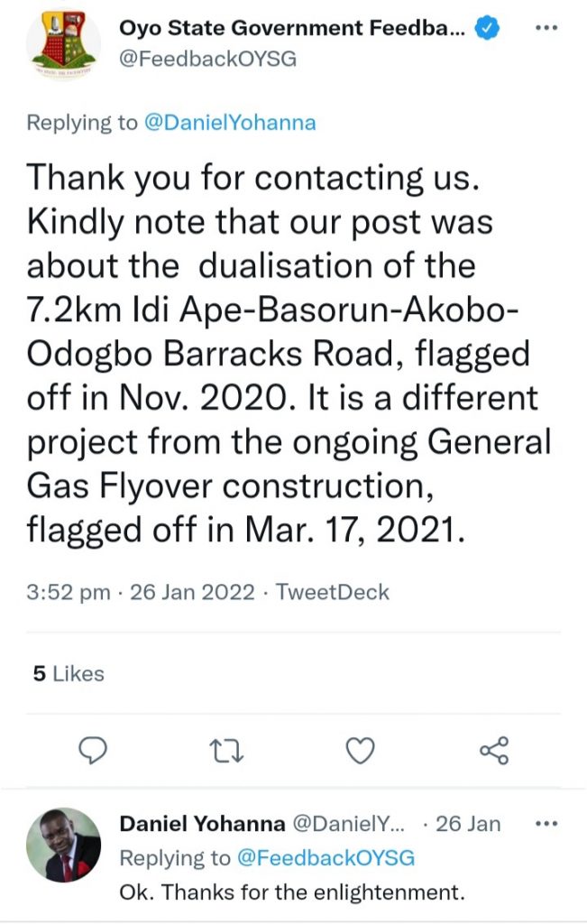Screen dimensions: 587x924
Task: Click Daniel Yohanna's display name
Action: coord(202,824)
